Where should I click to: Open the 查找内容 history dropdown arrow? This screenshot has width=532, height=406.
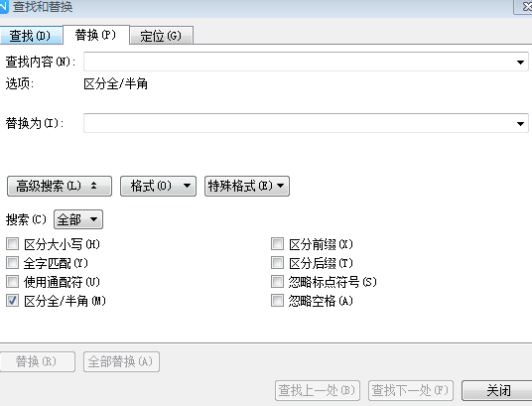click(520, 63)
